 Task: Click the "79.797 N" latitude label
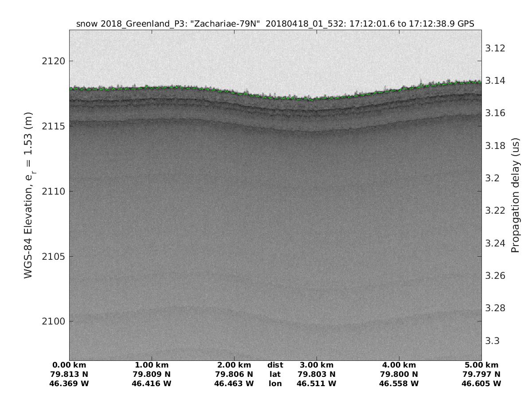(481, 374)
